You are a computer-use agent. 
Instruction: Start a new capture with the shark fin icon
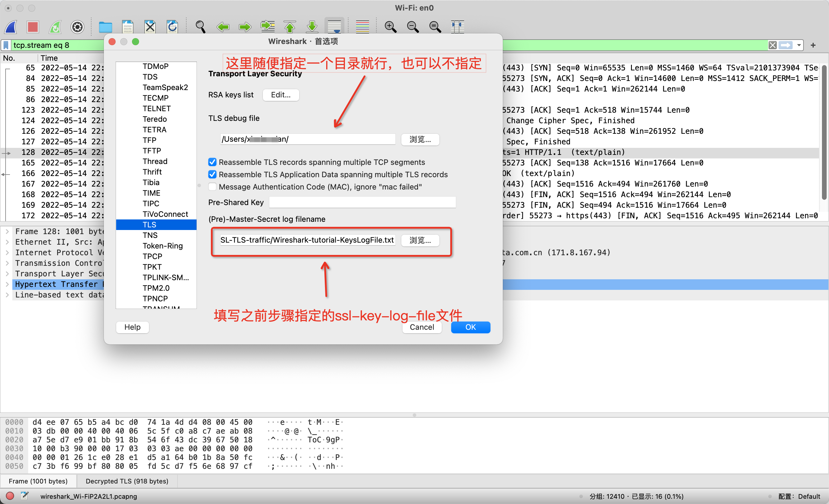tap(11, 27)
